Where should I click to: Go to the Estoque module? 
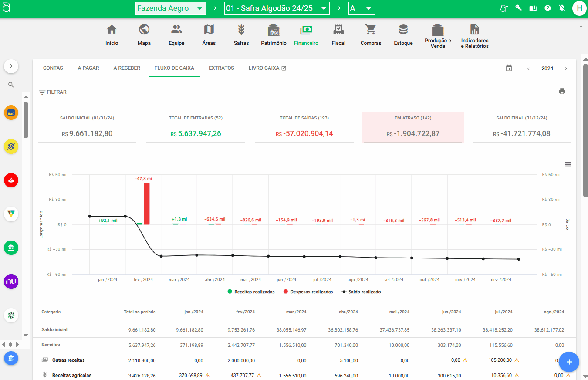[403, 35]
